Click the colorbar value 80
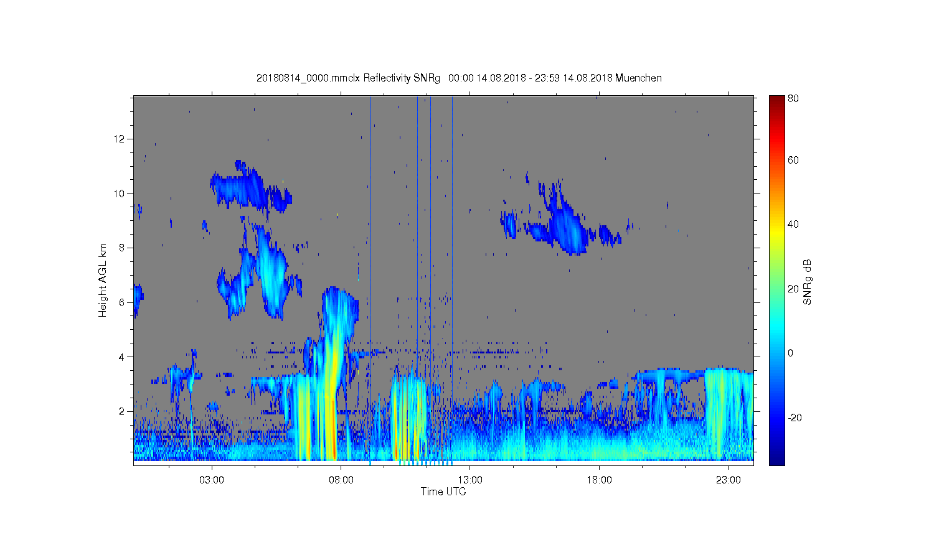 [793, 98]
